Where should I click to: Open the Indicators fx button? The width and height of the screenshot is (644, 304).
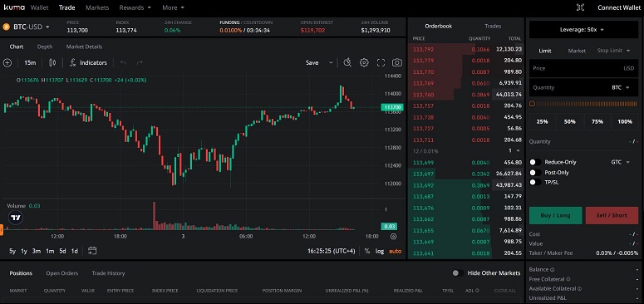88,63
